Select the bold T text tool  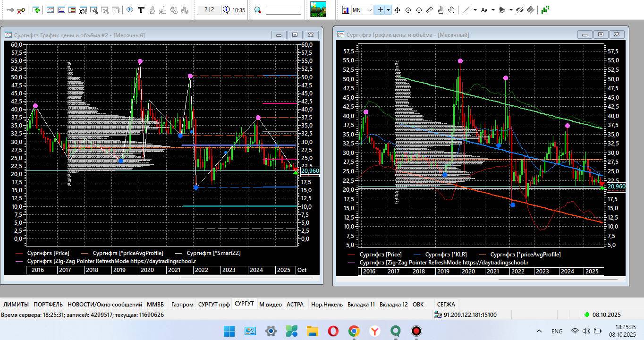(141, 10)
